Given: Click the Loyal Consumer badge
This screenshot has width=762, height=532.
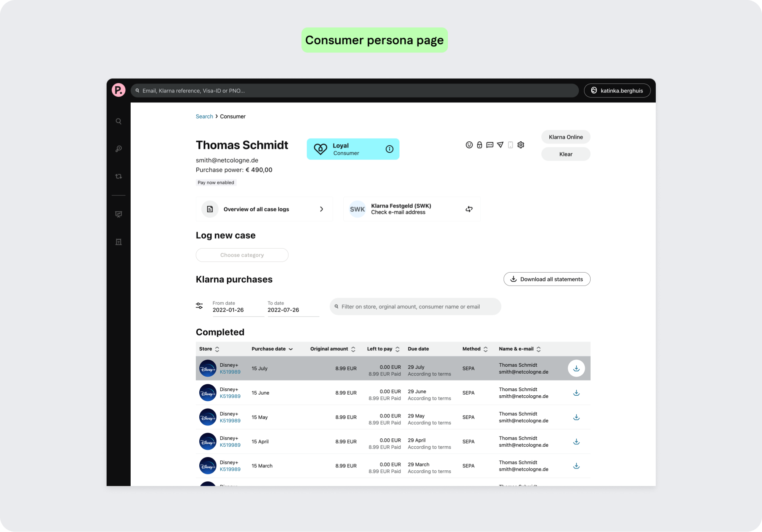Looking at the screenshot, I should [x=353, y=149].
